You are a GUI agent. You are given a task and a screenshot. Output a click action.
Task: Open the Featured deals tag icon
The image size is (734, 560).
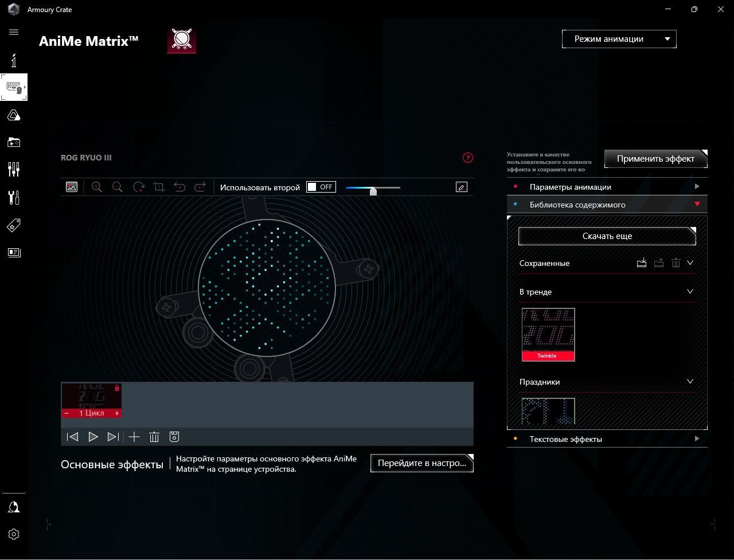click(x=14, y=225)
